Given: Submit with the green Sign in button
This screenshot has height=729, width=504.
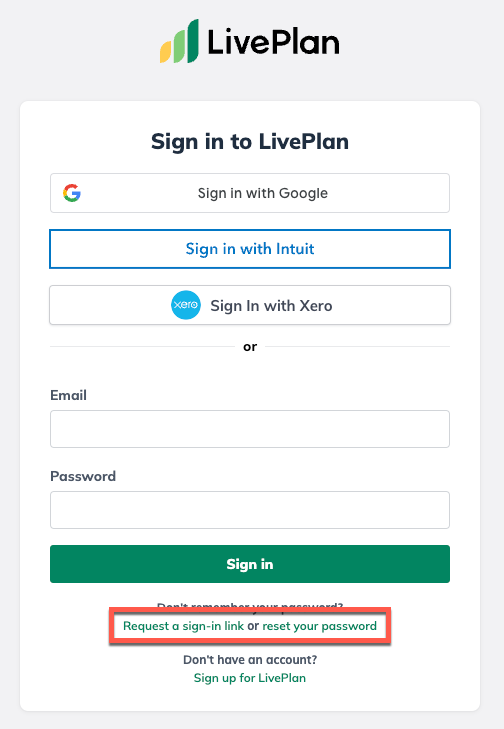Looking at the screenshot, I should 250,564.
